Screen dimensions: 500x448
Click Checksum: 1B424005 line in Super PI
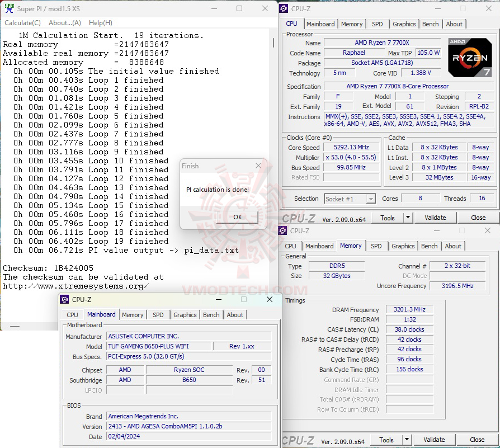click(x=48, y=268)
